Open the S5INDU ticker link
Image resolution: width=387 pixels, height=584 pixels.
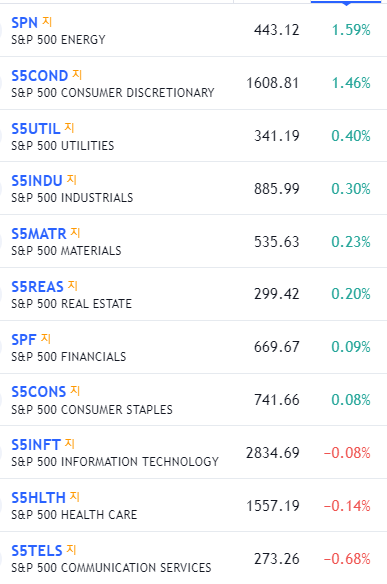pyautogui.click(x=37, y=181)
